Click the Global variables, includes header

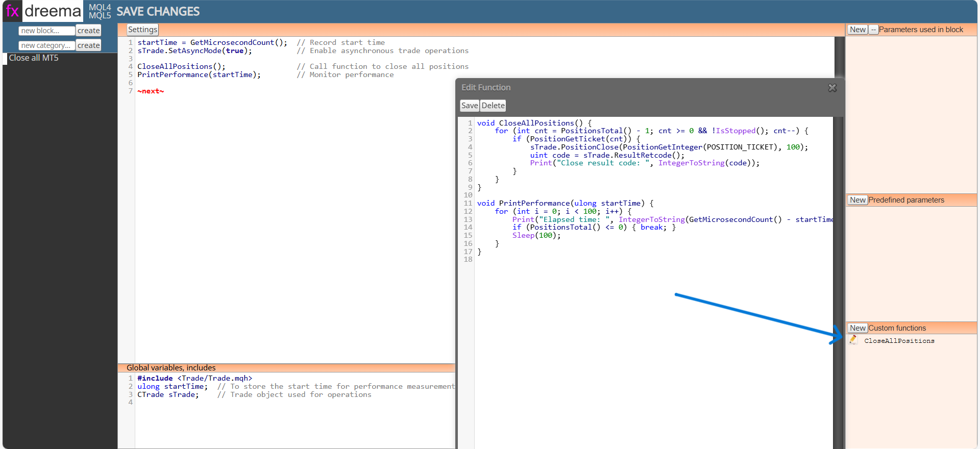(x=171, y=368)
